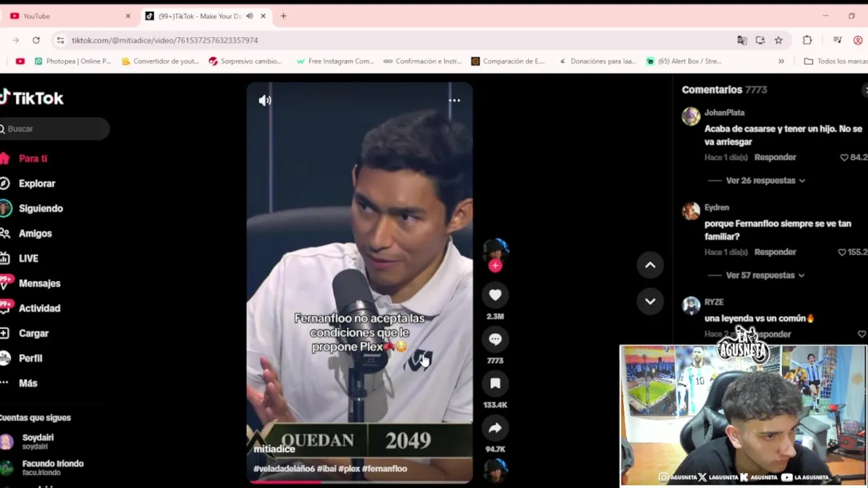
Task: Click the address bar URL
Action: tap(165, 40)
